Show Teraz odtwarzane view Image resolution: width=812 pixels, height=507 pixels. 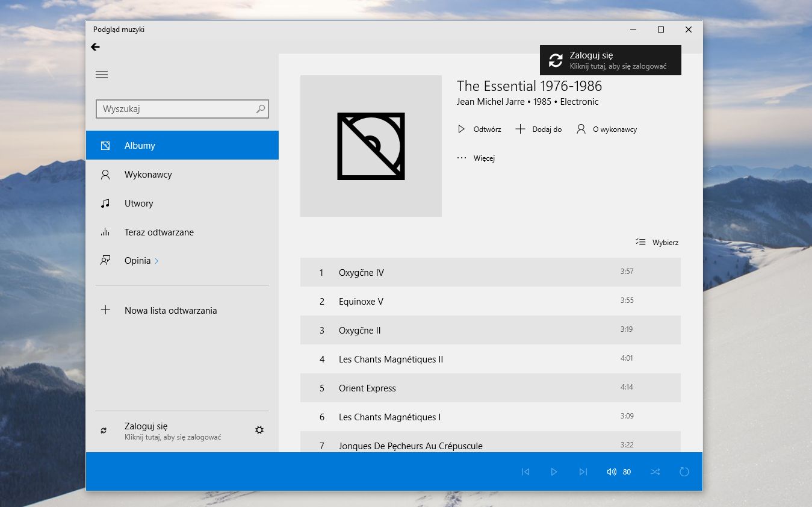[182, 232]
